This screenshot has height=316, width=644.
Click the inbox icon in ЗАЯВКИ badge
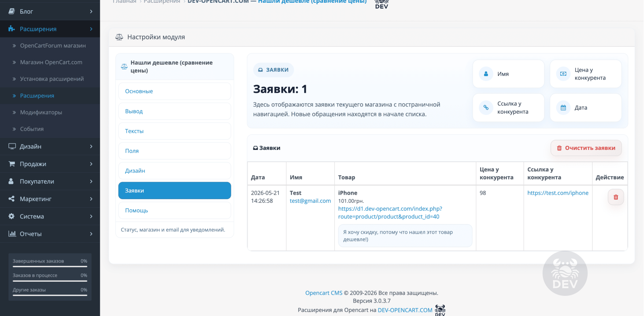pos(260,70)
